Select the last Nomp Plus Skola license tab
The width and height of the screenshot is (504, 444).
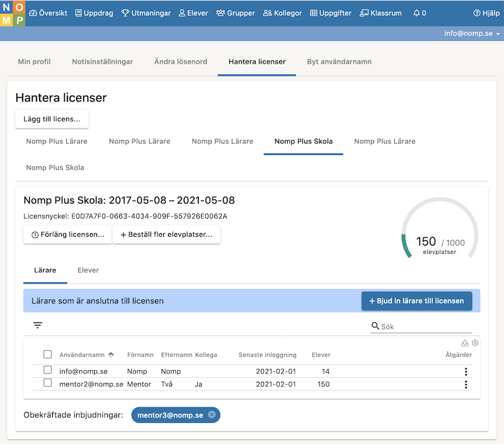pyautogui.click(x=55, y=168)
